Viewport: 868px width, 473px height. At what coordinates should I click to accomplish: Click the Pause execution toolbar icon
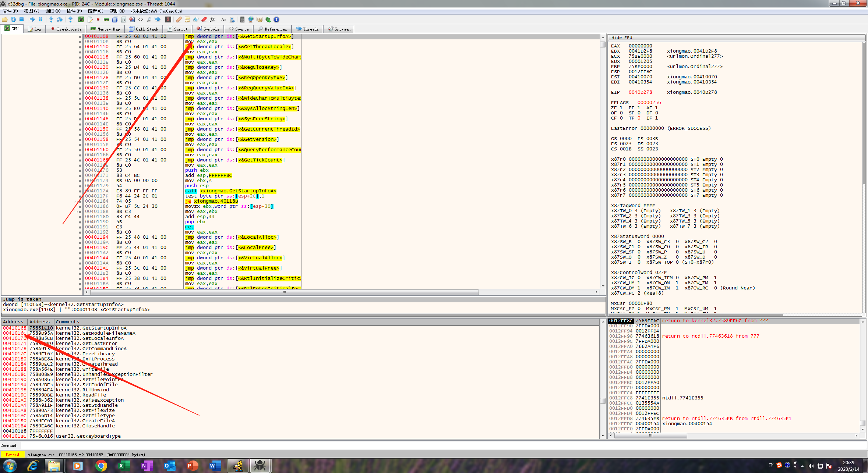(x=40, y=19)
